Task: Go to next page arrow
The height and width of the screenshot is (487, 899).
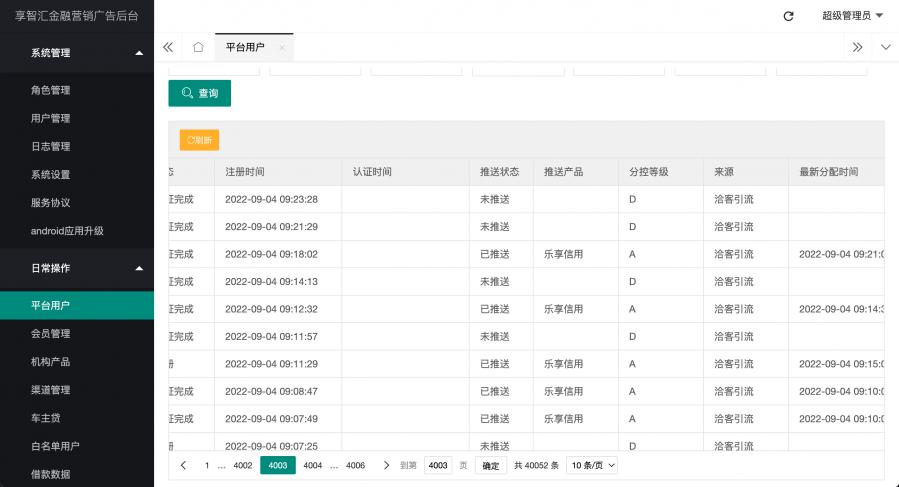Action: pos(386,465)
